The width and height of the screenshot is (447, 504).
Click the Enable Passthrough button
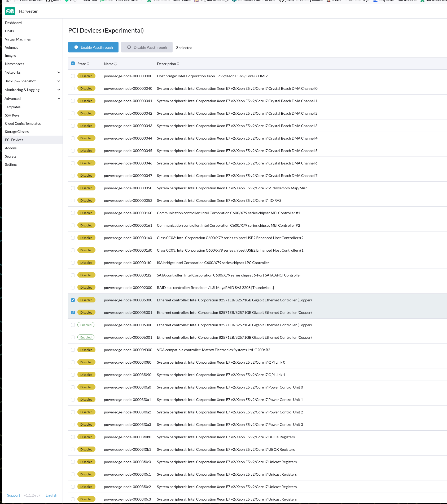coord(93,47)
